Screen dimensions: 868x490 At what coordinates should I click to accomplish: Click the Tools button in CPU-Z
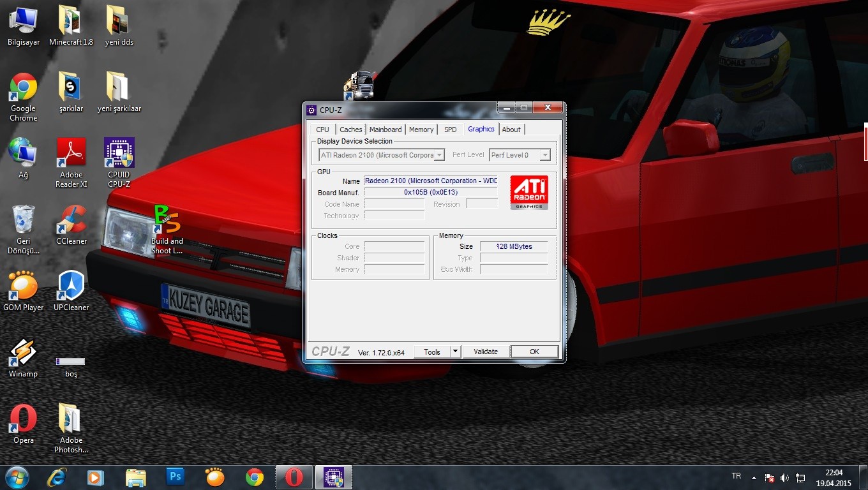432,352
